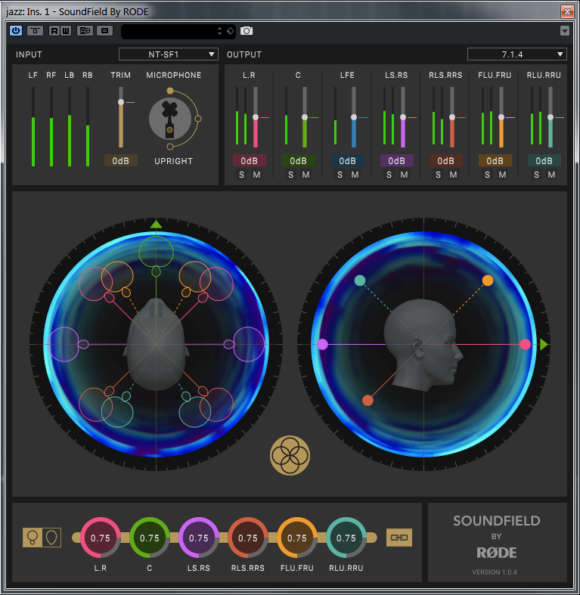Viewport: 580px width, 595px height.
Task: Mute the FLU.FRU output channel
Action: 502,175
